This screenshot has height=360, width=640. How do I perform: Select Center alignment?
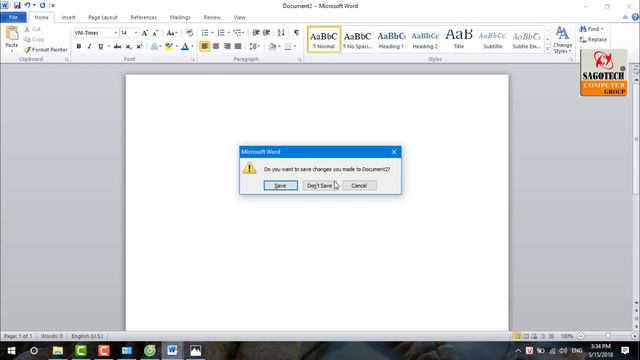coord(216,47)
